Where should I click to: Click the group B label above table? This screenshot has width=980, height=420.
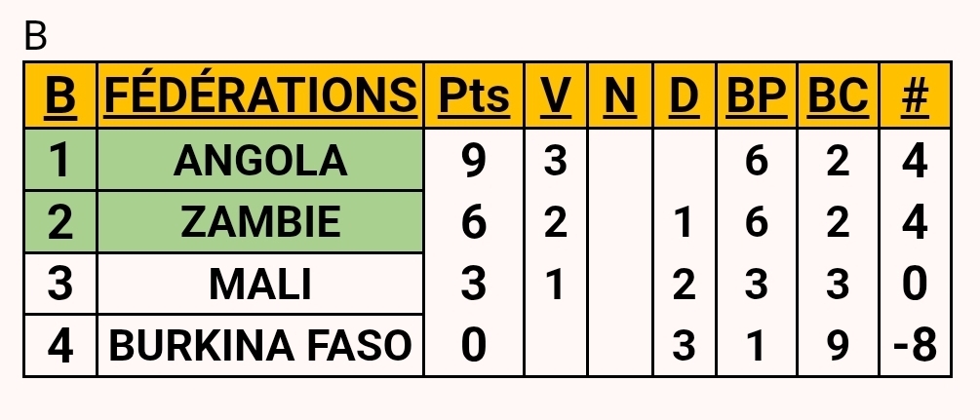35,36
